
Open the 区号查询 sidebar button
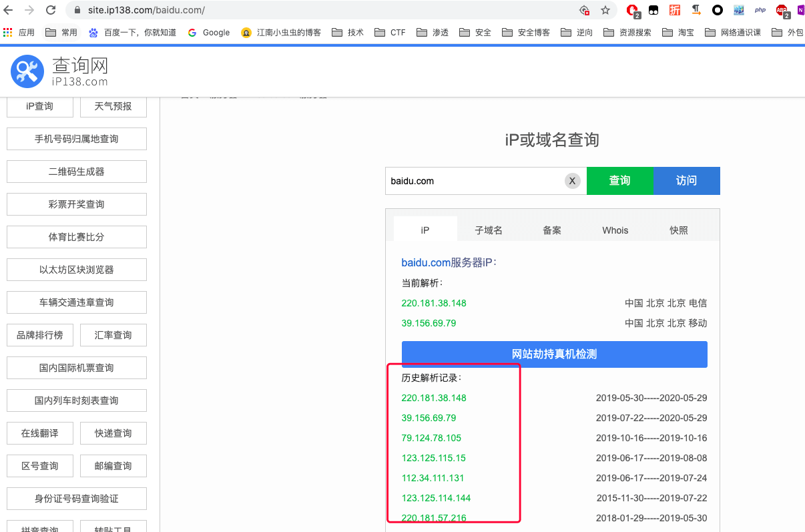[40, 466]
